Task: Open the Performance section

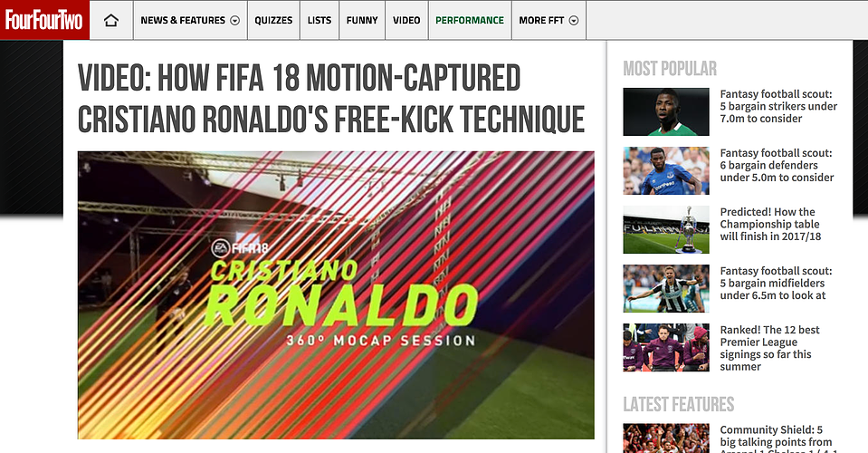Action: coord(470,21)
